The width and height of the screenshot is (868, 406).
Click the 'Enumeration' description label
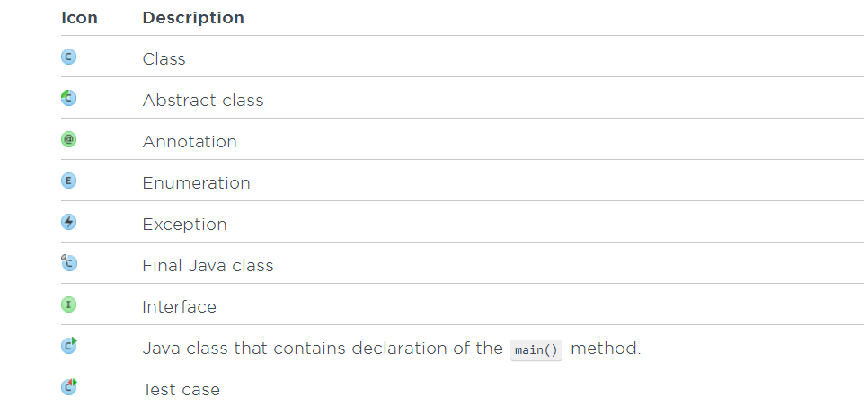tap(196, 183)
